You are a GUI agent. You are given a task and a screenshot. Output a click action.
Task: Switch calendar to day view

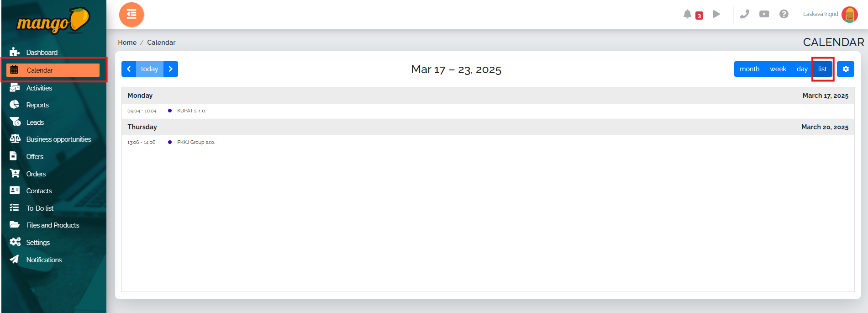802,69
